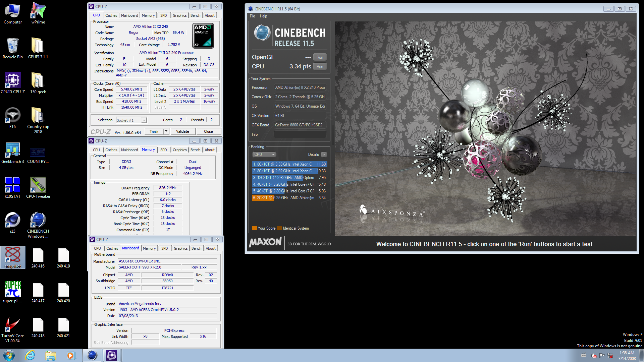Click the Info input field in Cinebench

[300, 134]
